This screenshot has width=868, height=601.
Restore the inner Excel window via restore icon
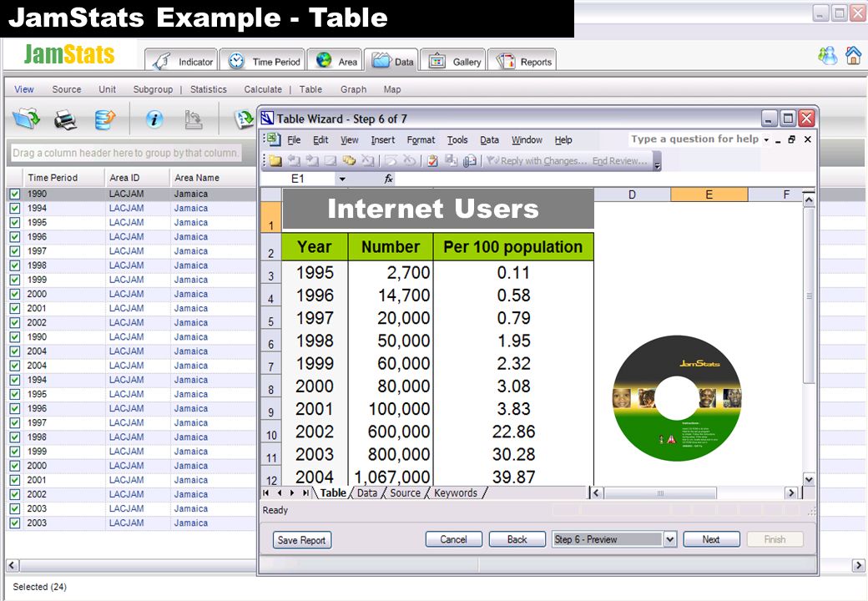coord(791,139)
